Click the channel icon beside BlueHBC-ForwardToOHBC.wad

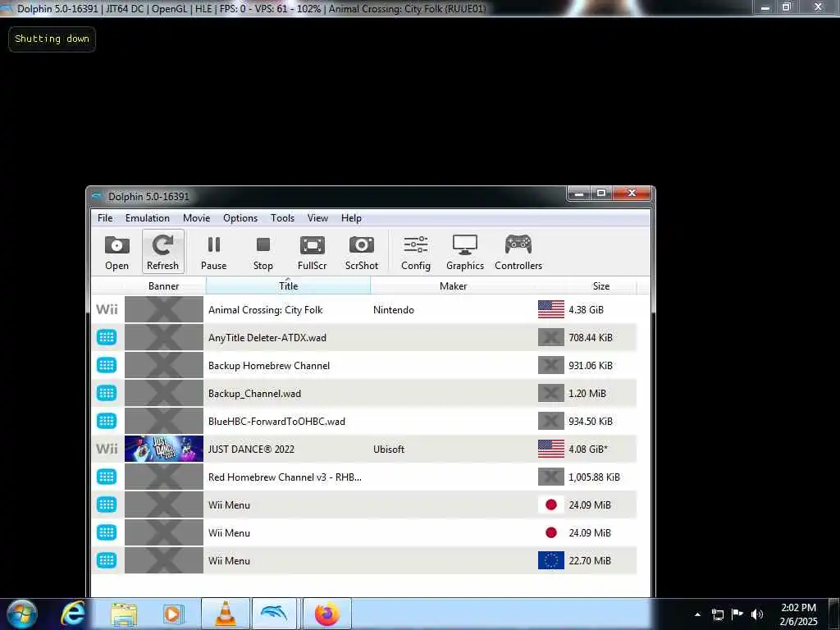tap(107, 421)
